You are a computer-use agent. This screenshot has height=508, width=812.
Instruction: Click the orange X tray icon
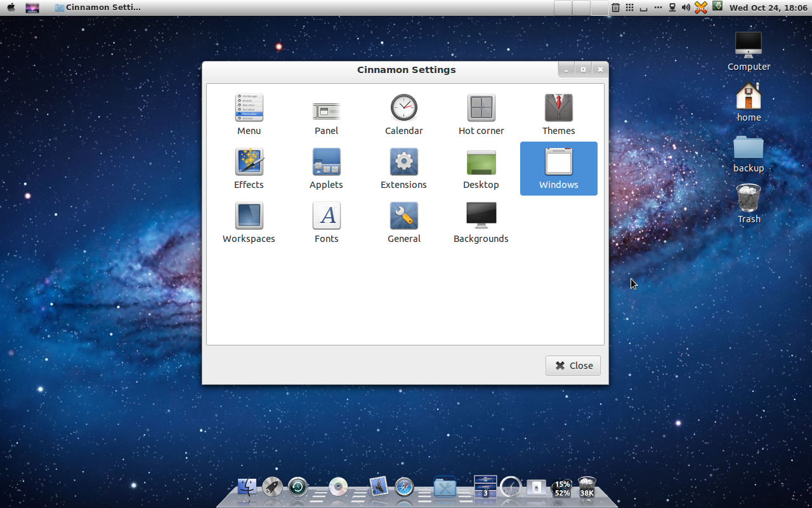[701, 8]
